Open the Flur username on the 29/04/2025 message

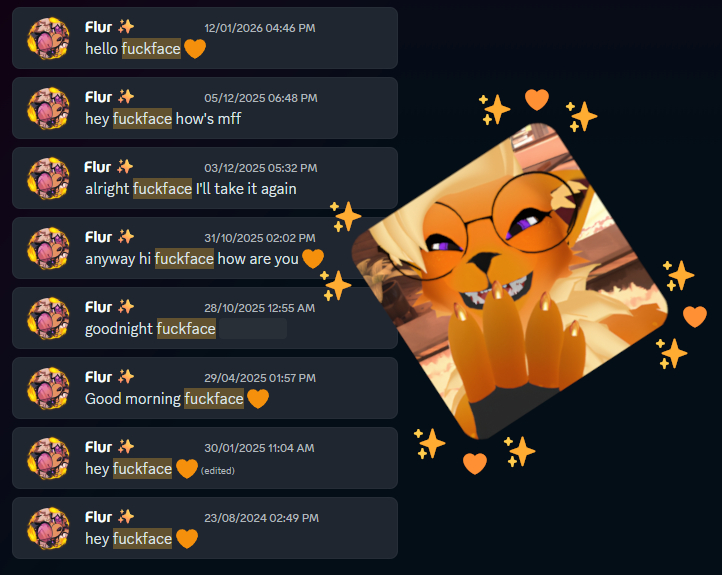point(98,377)
